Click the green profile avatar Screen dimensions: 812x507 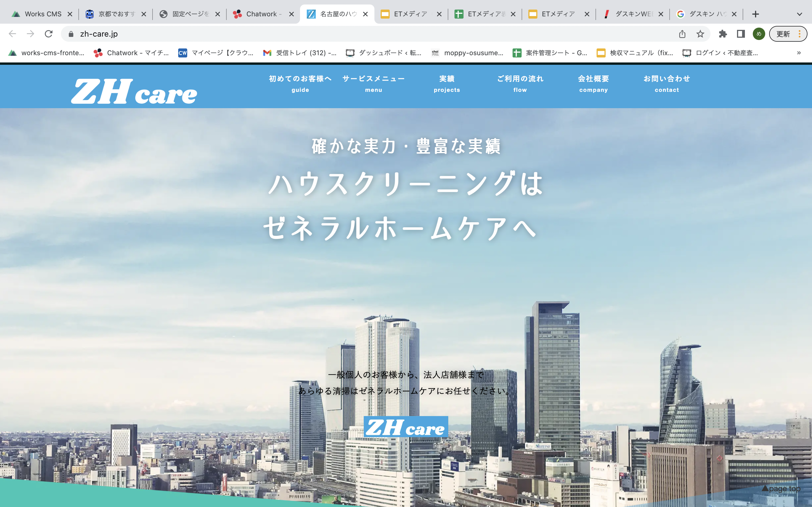pyautogui.click(x=759, y=34)
